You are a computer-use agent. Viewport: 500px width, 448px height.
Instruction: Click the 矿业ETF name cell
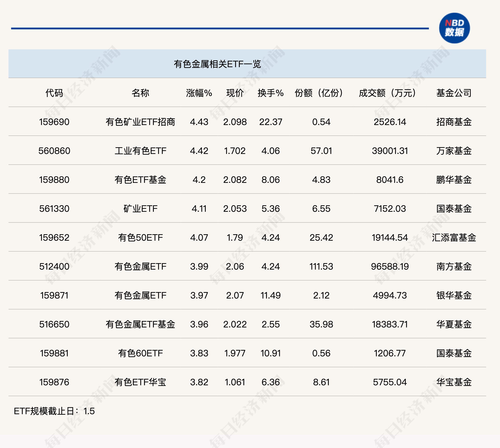point(140,208)
